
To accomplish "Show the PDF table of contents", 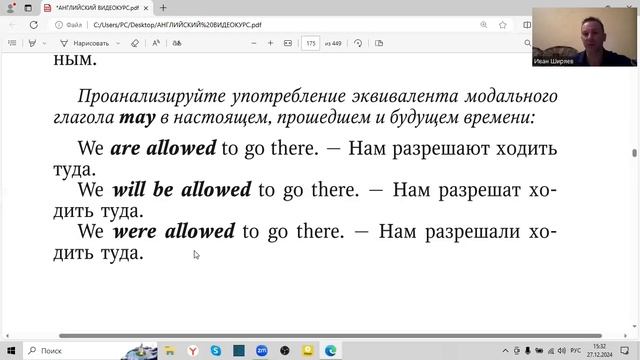I will pos(12,43).
